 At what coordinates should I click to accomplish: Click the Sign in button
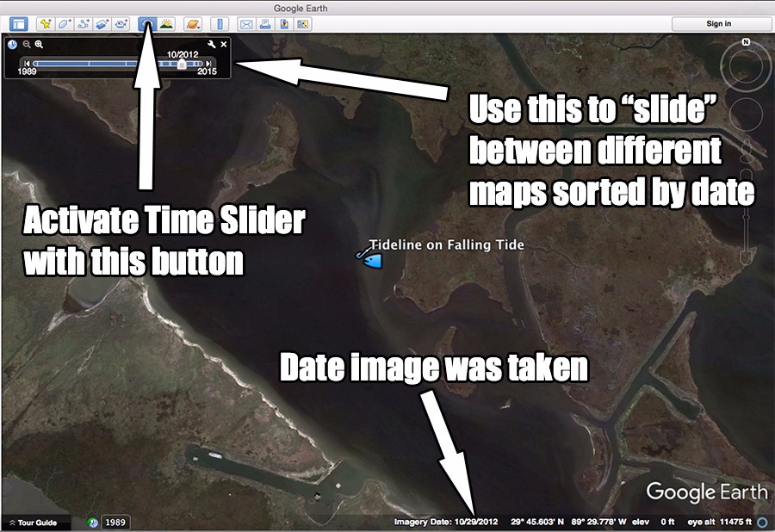click(x=718, y=24)
